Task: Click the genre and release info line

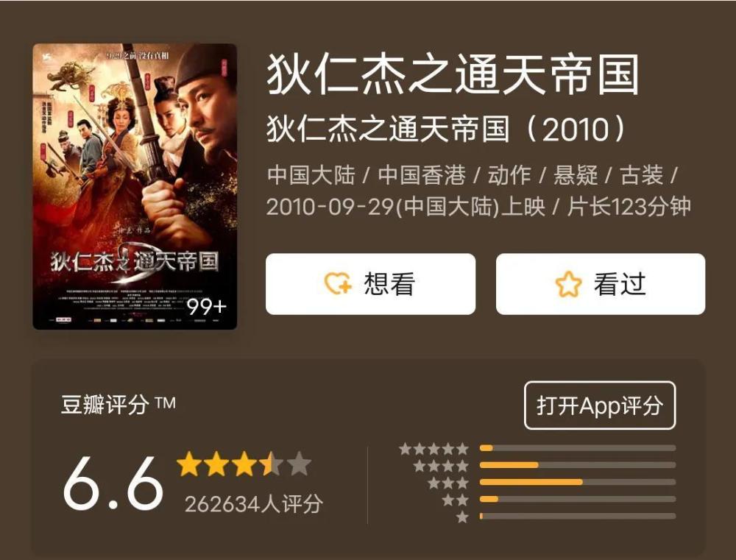Action: click(478, 191)
